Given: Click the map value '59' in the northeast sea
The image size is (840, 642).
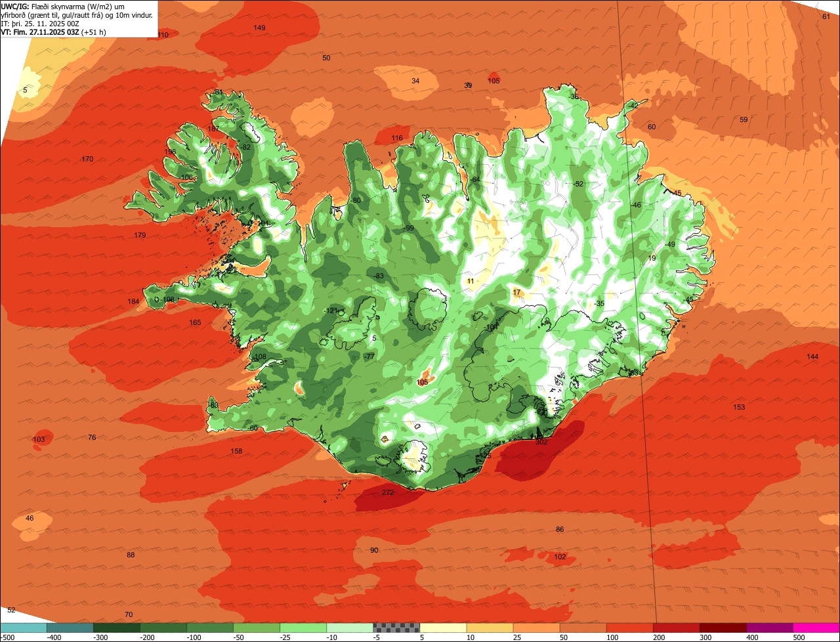Looking at the screenshot, I should pos(744,119).
